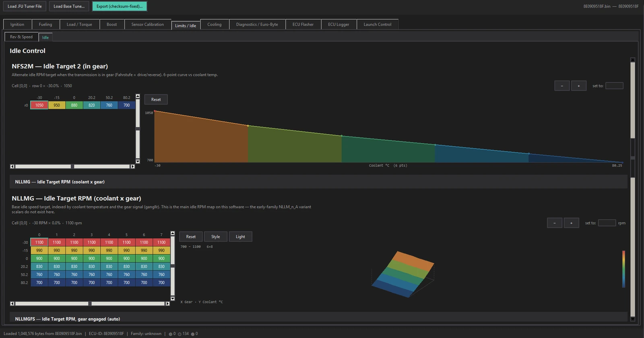Open the Sensor Calibration tab
Viewport: 644px width, 338px height.
tap(148, 25)
